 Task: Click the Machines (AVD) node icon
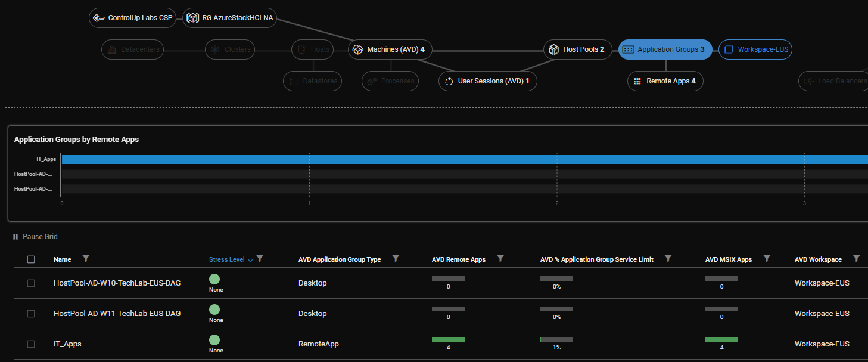358,49
